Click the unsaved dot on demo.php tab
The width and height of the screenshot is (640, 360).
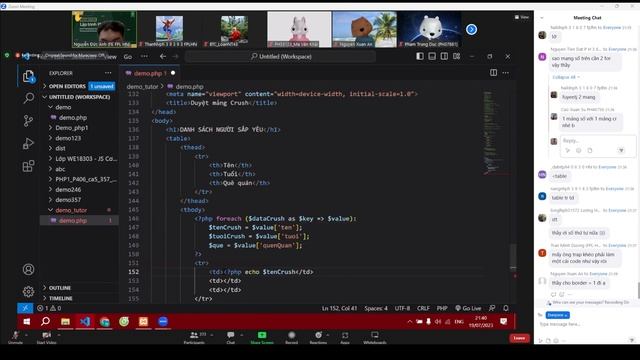click(173, 73)
